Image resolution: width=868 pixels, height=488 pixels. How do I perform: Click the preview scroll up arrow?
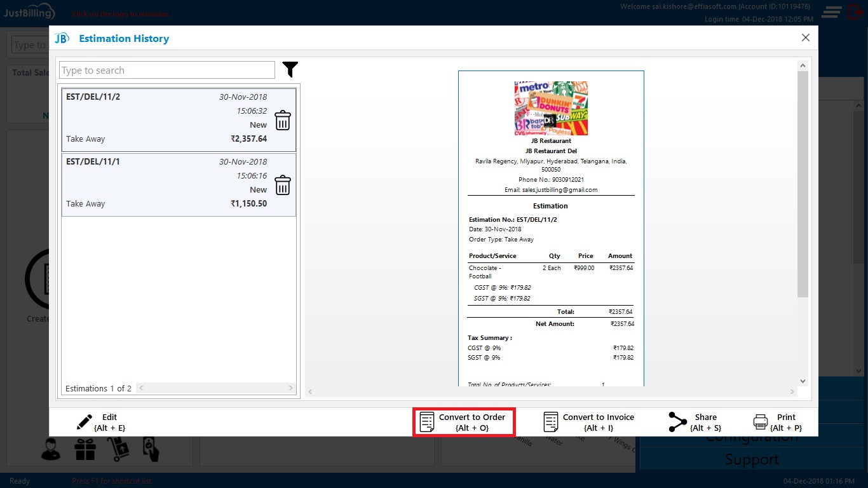(x=803, y=66)
